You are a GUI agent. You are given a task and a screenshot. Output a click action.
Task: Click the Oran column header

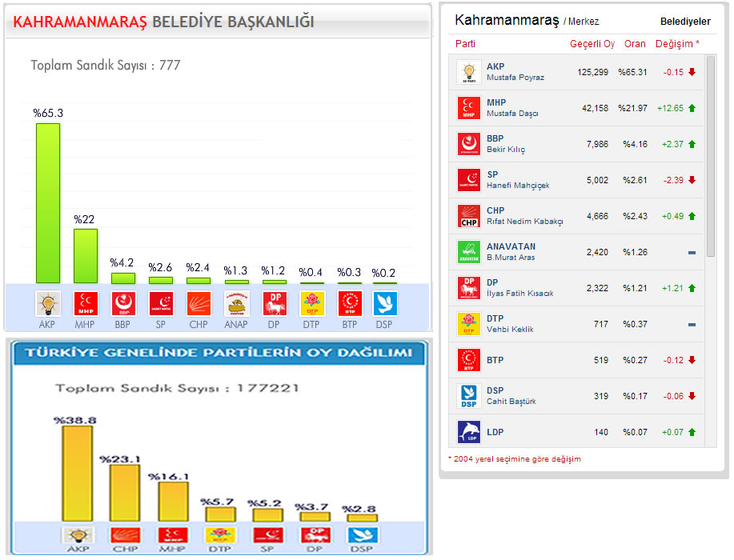click(635, 44)
